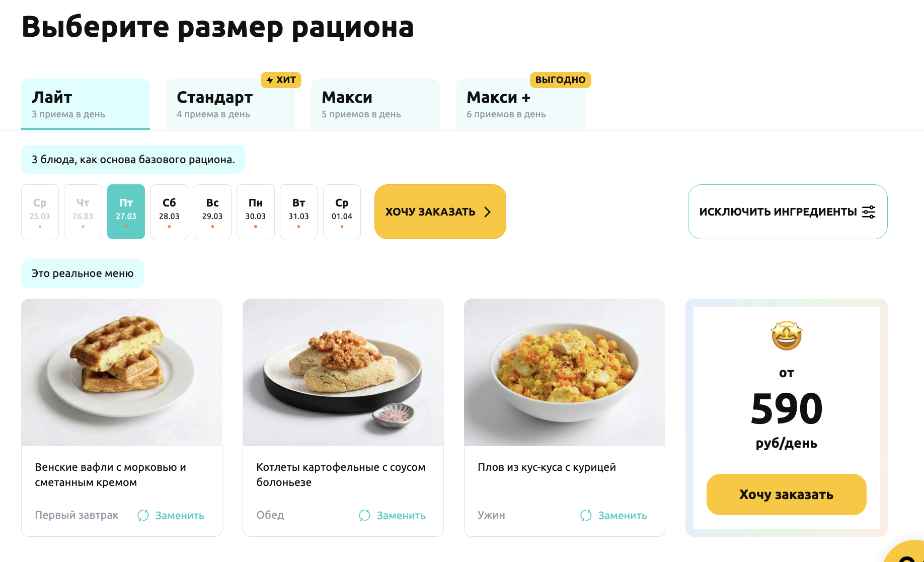
Task: Click the chevron arrow on ХОЧУ ЗАКАЗАТЬ
Action: pyautogui.click(x=487, y=212)
